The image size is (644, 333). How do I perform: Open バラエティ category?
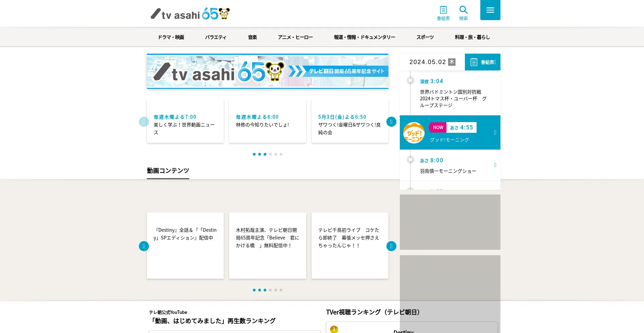(x=216, y=37)
